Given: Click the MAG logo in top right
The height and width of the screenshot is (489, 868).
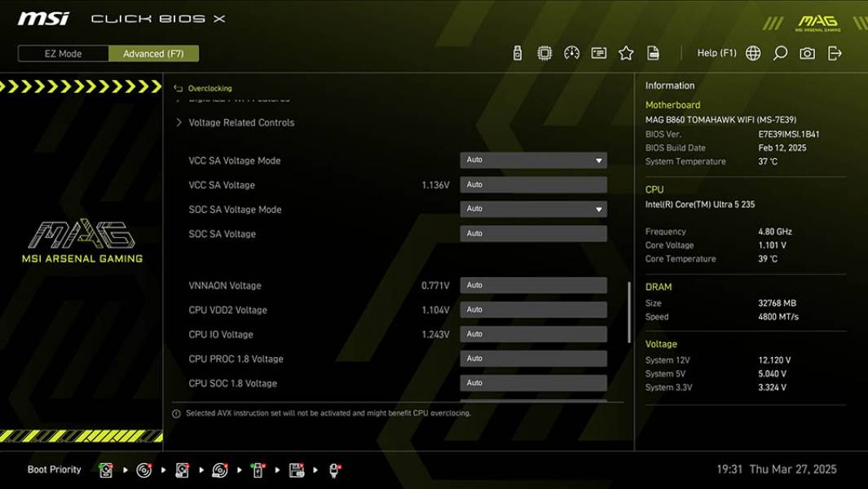Looking at the screenshot, I should point(818,24).
